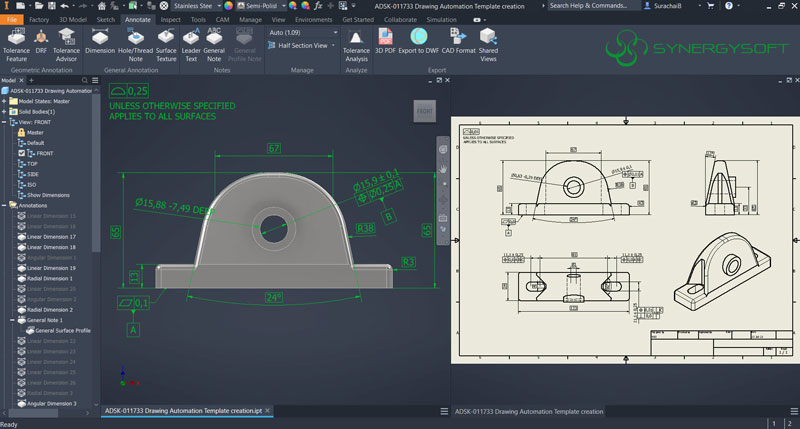Image resolution: width=800 pixels, height=429 pixels.
Task: Open the fx parameters icon
Action: pyautogui.click(x=318, y=6)
